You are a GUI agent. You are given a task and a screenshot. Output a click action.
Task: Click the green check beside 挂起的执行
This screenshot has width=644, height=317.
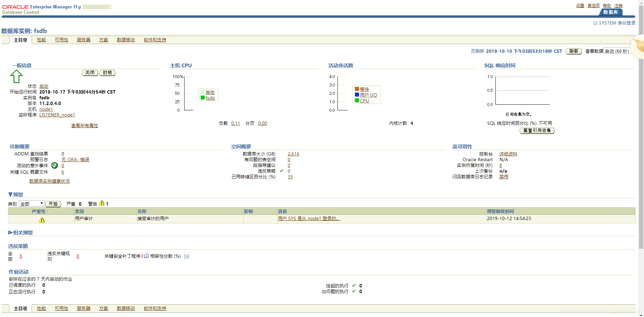click(x=354, y=285)
